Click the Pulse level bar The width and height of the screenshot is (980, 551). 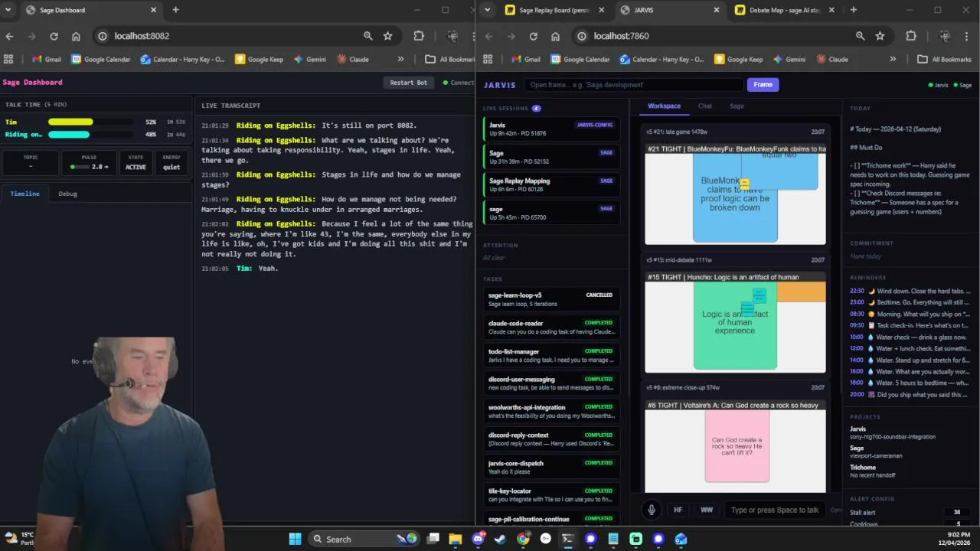(x=79, y=167)
